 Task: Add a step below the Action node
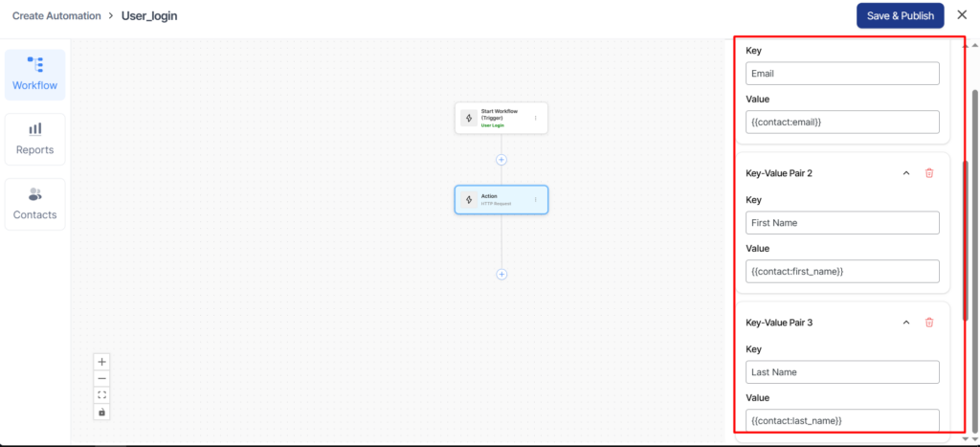click(x=501, y=274)
